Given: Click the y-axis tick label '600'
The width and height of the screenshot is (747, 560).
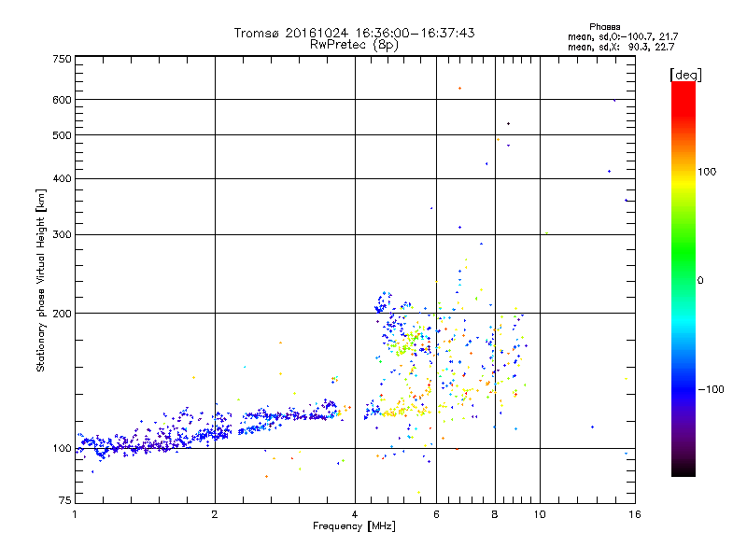Looking at the screenshot, I should pyautogui.click(x=63, y=100).
